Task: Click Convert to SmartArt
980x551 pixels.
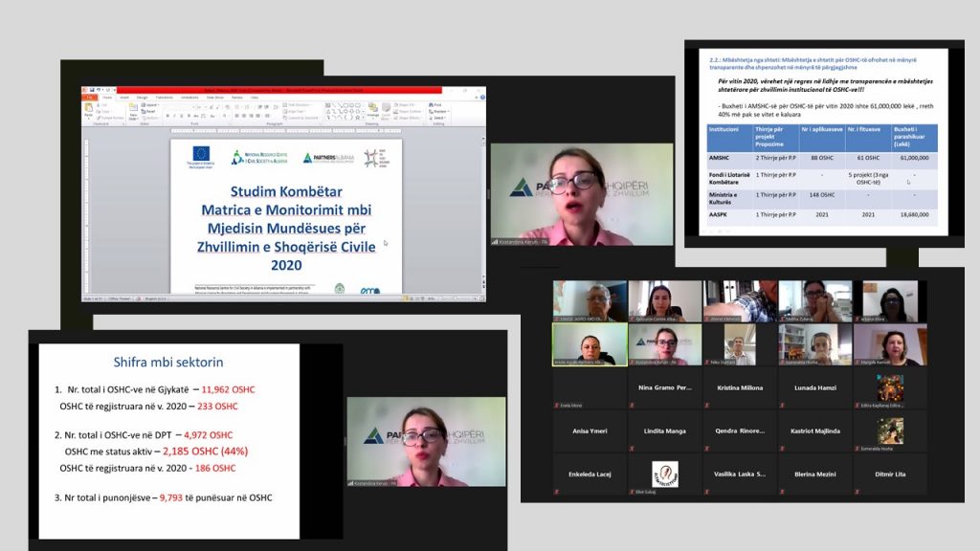Action: (301, 118)
